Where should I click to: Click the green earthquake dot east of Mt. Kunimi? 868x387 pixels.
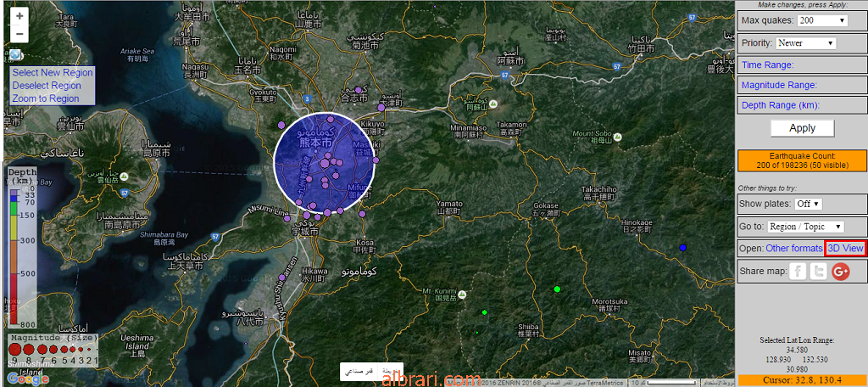coord(484,312)
